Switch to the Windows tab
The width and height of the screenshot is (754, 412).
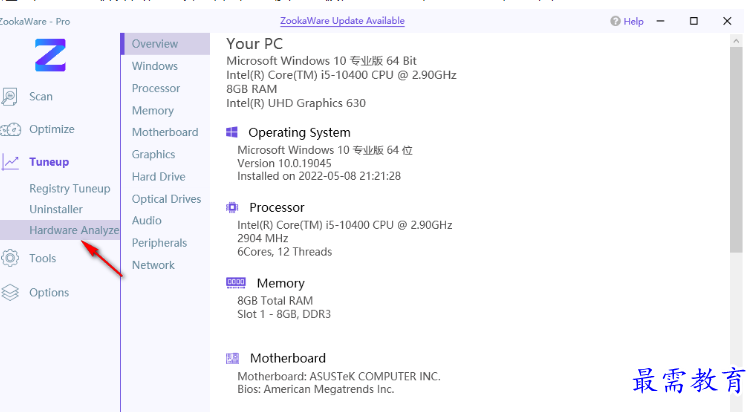(x=155, y=66)
